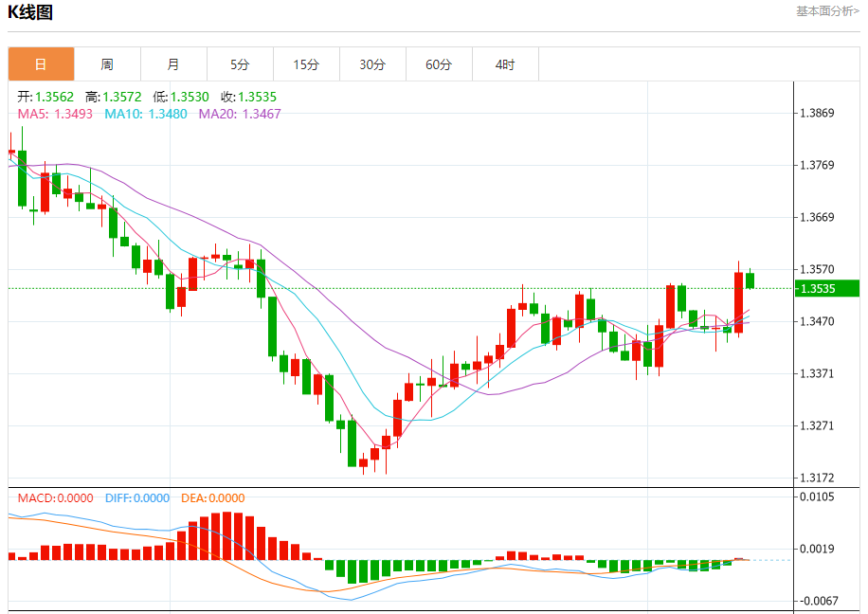
Task: Click the tallest red MACD histogram bar
Action: (x=227, y=536)
